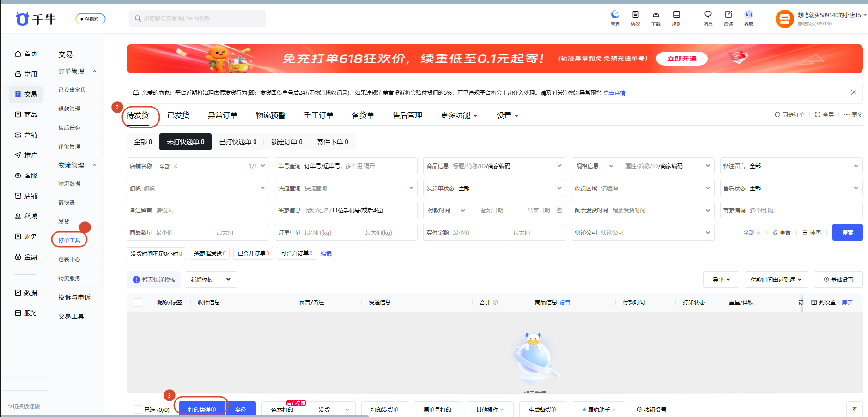Select the 已打快递单 0 filter tab
Viewport: 868px width, 417px height.
(238, 142)
